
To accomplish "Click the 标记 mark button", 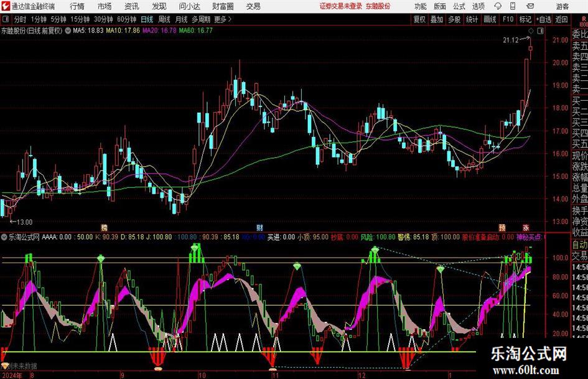I will pos(525,19).
